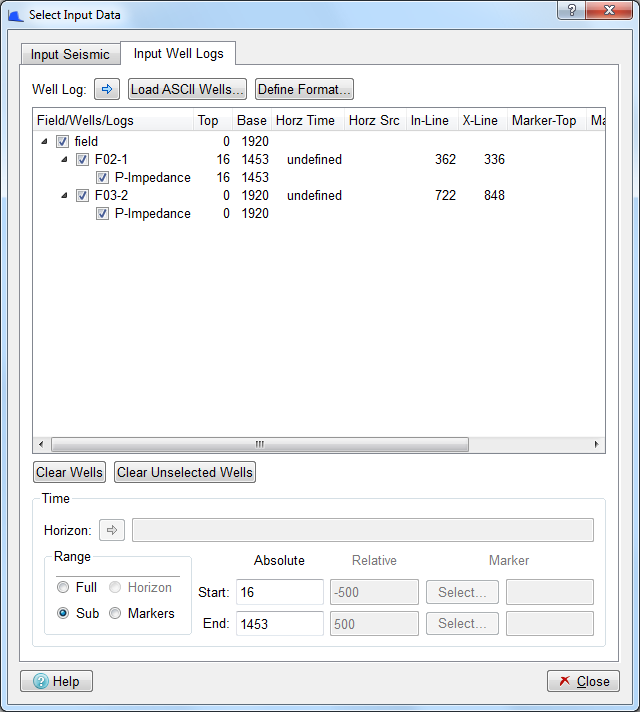The width and height of the screenshot is (643, 712).
Task: Click X-Line value 336
Action: (x=494, y=160)
